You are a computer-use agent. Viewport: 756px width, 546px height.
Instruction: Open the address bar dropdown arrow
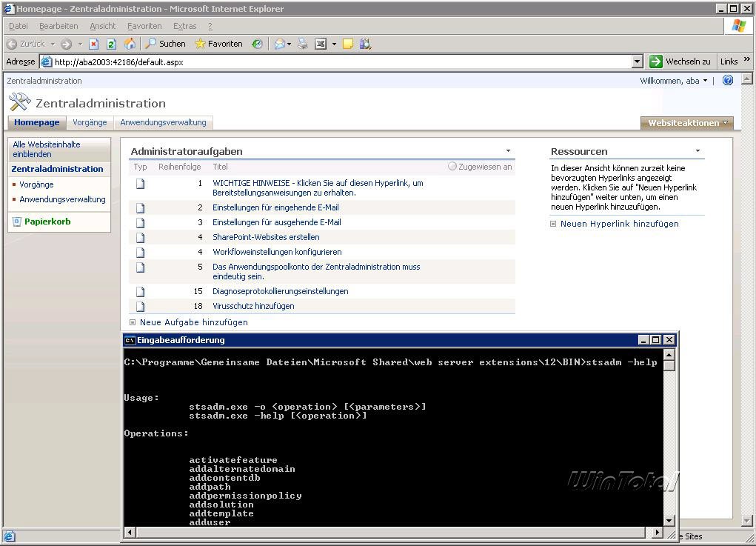click(638, 62)
